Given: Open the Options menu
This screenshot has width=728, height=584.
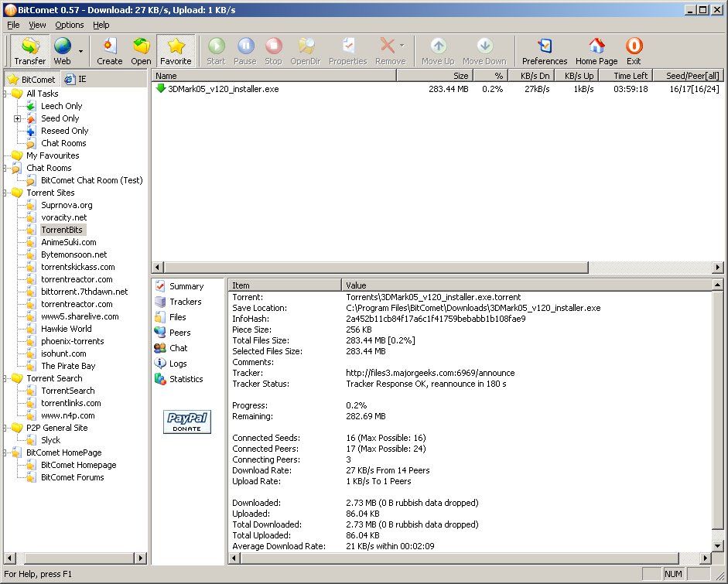Looking at the screenshot, I should [x=70, y=25].
